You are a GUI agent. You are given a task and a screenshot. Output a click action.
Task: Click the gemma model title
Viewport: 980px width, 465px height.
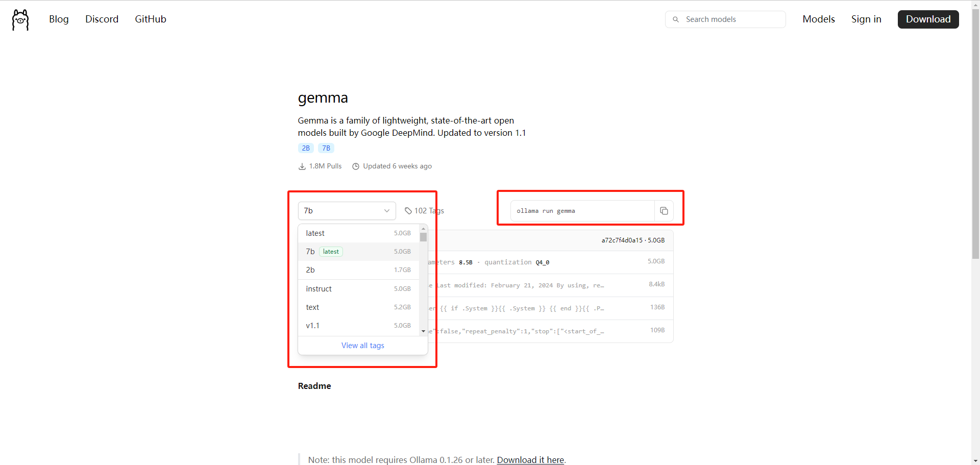(x=323, y=97)
